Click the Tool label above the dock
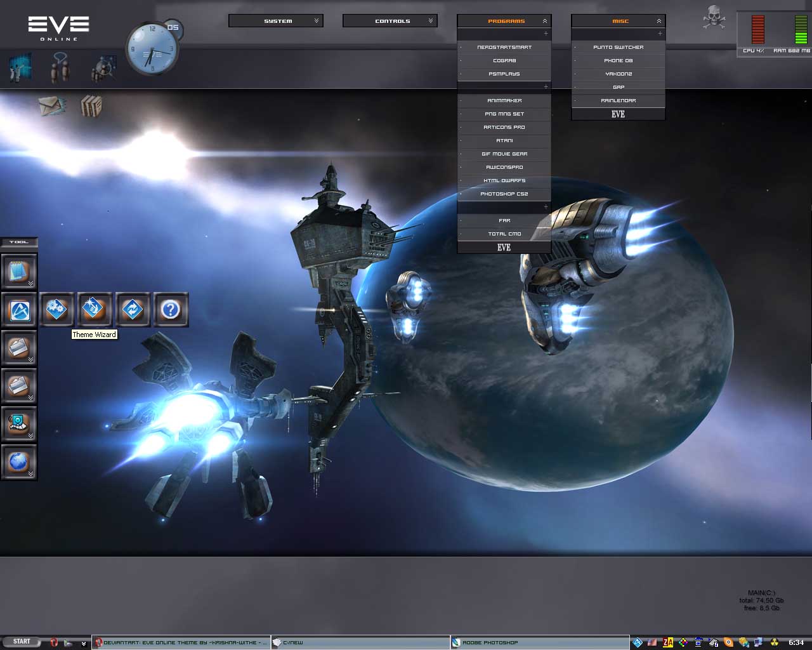812x650 pixels. [x=19, y=242]
